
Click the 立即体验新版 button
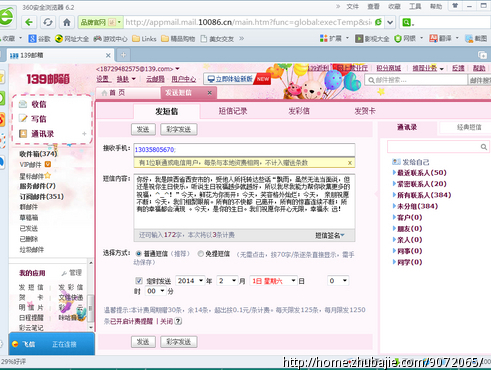(237, 79)
